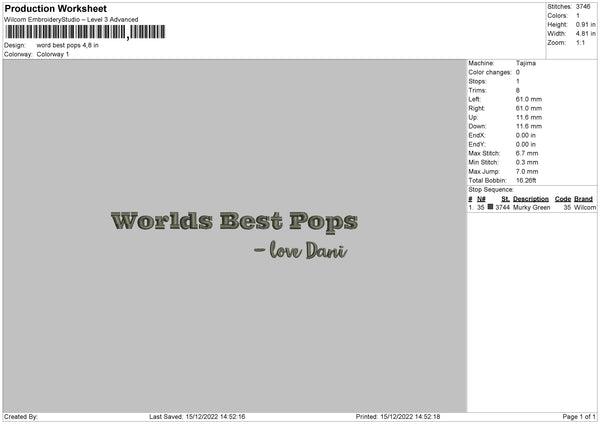
Task: Click the Trims value 8
Action: coord(518,90)
